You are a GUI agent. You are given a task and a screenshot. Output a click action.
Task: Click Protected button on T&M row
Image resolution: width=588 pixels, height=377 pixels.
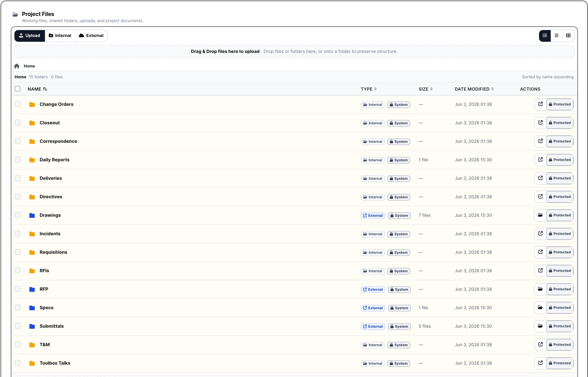pyautogui.click(x=560, y=344)
